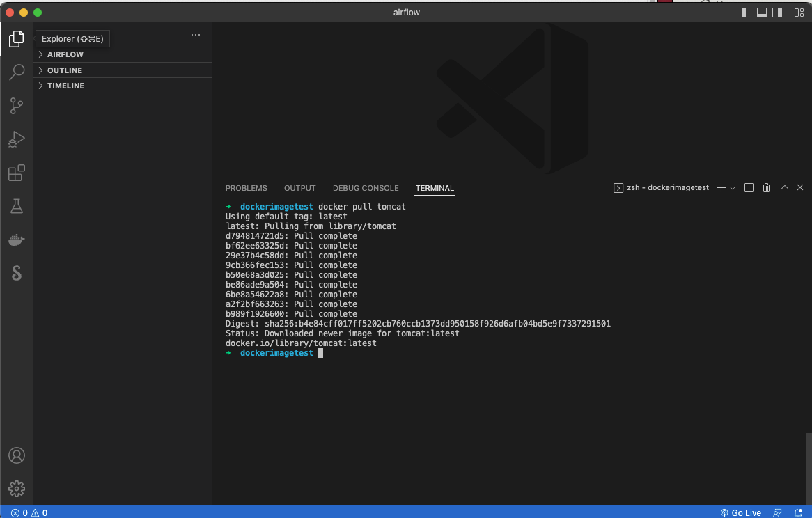Click the terminal prompt cursor

pyautogui.click(x=320, y=353)
